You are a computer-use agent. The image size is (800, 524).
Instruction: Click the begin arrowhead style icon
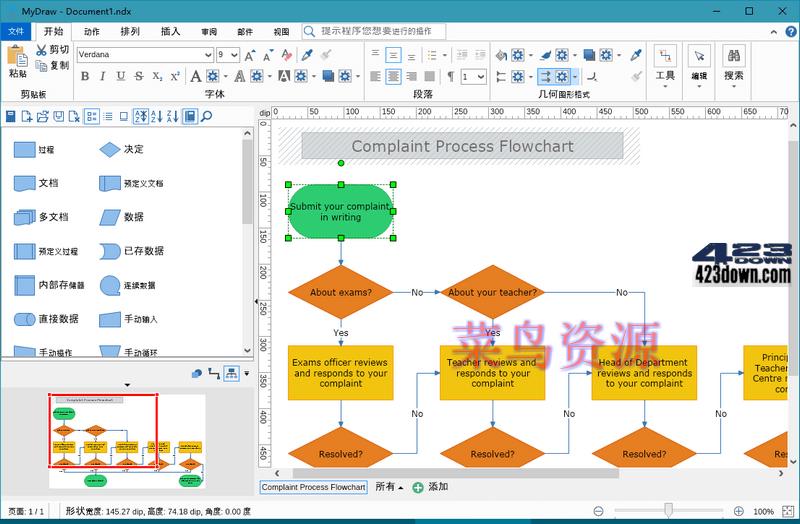(502, 77)
